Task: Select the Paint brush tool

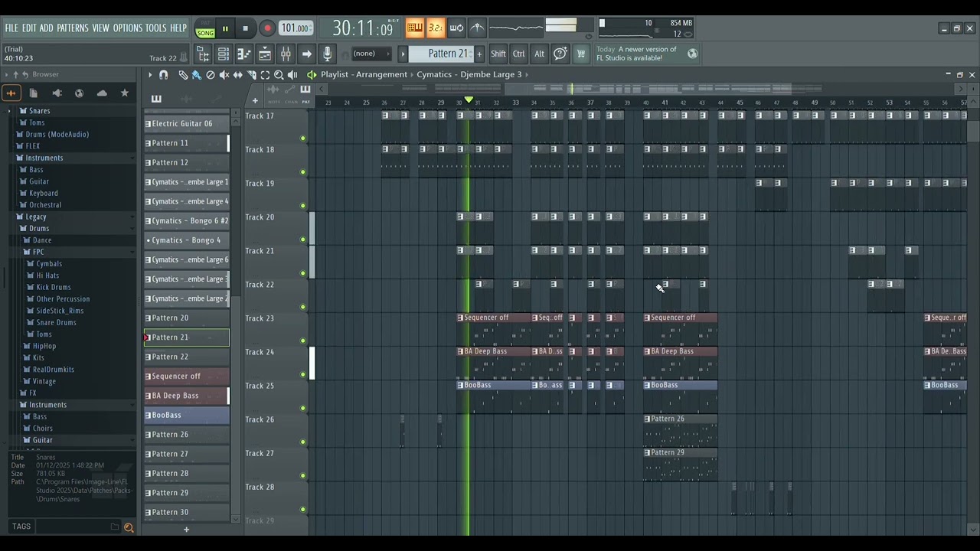Action: (x=197, y=74)
